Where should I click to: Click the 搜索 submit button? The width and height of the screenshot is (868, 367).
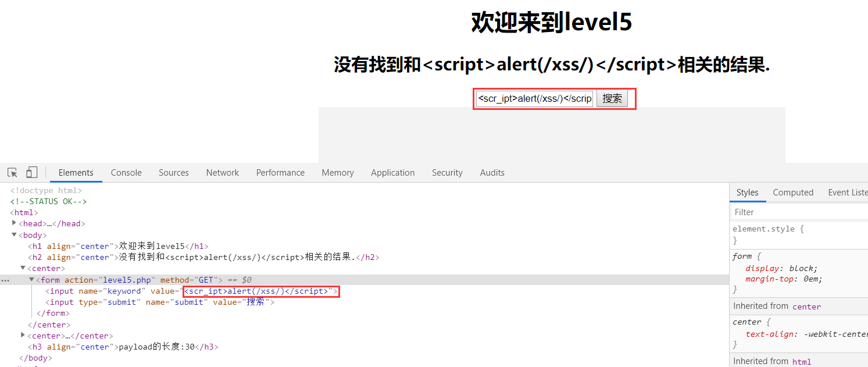pyautogui.click(x=612, y=98)
